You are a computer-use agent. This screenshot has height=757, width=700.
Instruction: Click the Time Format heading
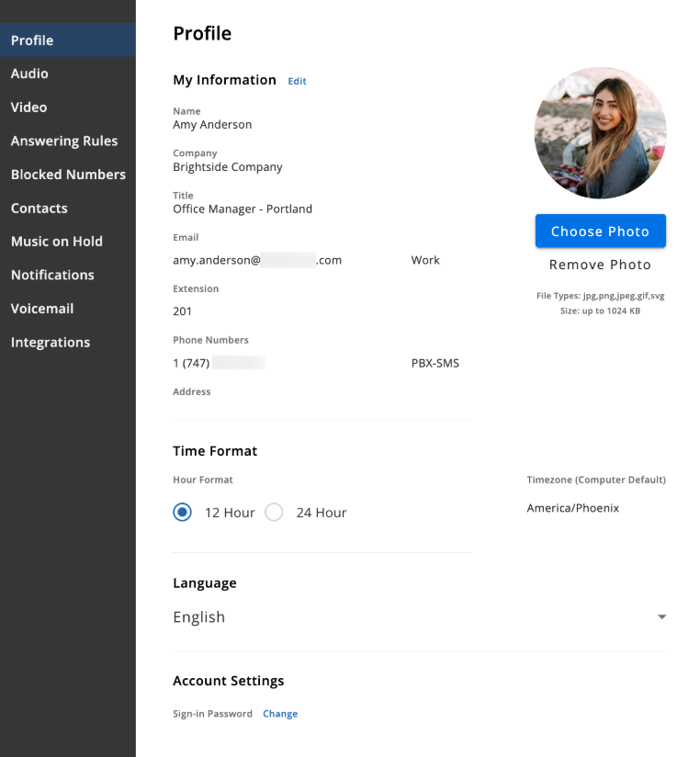click(x=215, y=451)
